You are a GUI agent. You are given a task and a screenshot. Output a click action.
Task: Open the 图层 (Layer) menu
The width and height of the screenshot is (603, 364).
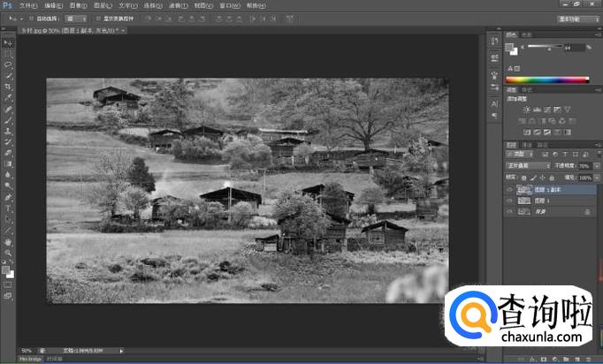(103, 6)
